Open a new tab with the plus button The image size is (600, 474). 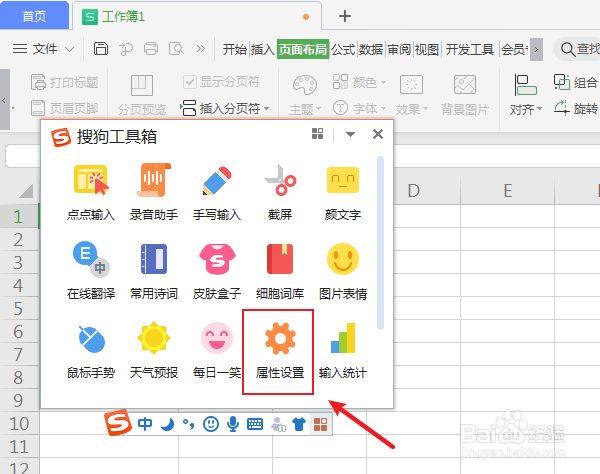(x=345, y=16)
